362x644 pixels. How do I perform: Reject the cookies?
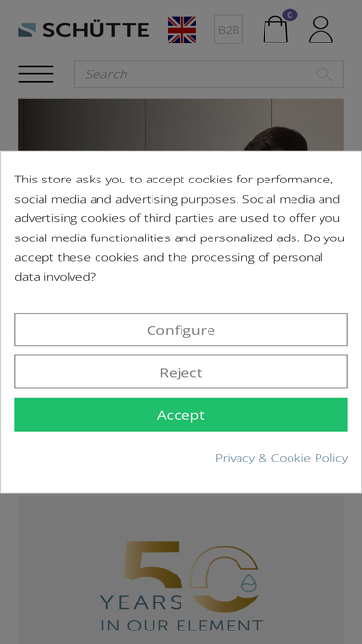click(x=181, y=372)
